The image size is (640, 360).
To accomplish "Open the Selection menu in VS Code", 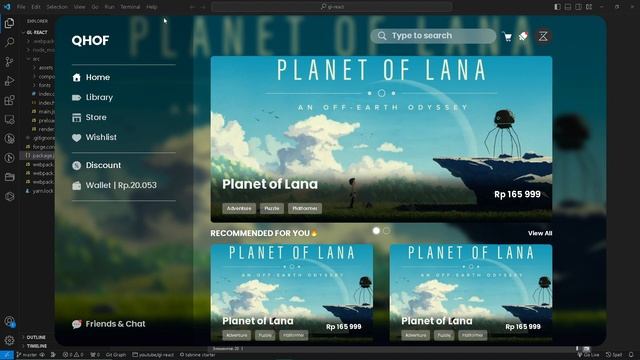I will [x=57, y=7].
